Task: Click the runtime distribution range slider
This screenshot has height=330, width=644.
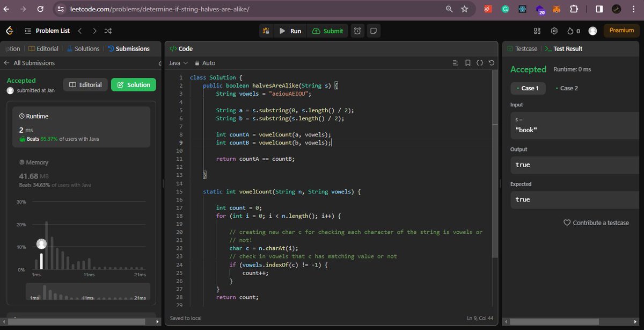Action: point(88,292)
